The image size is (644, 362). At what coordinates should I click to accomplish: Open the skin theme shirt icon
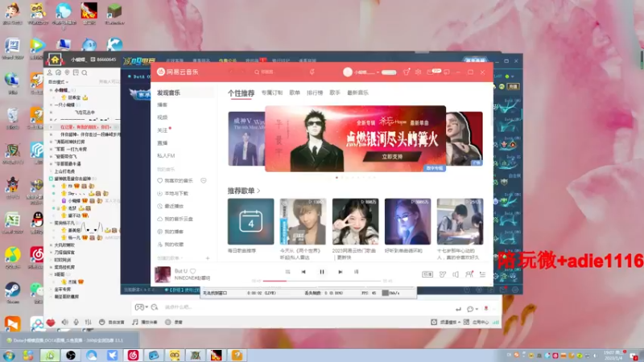click(407, 72)
